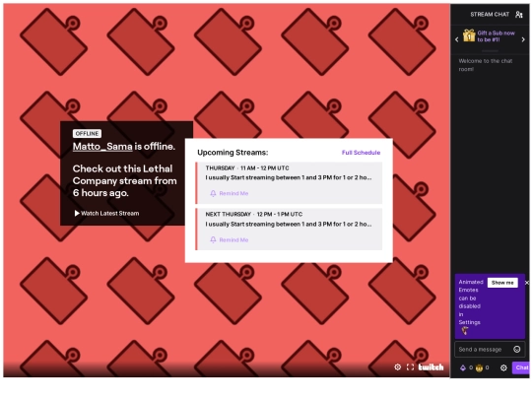Select the NEXT THURSDAY 12 PM - 1 PM UTC entry
532x399 pixels.
[x=289, y=230]
